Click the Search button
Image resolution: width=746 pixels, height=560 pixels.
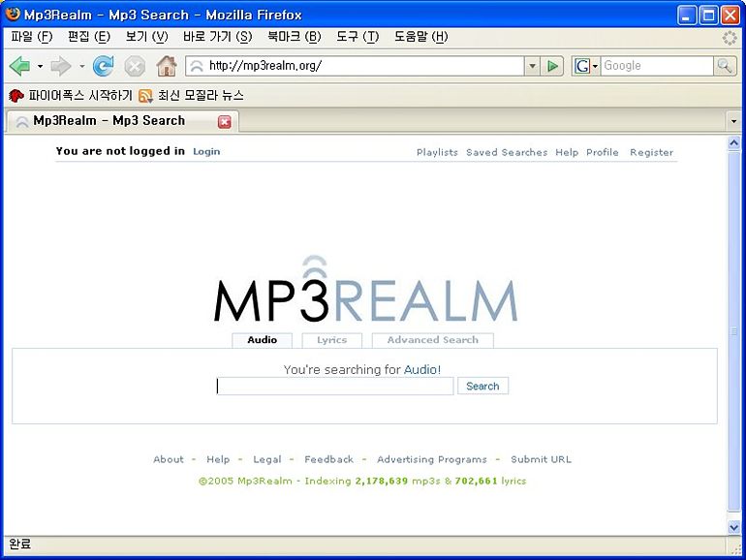482,386
